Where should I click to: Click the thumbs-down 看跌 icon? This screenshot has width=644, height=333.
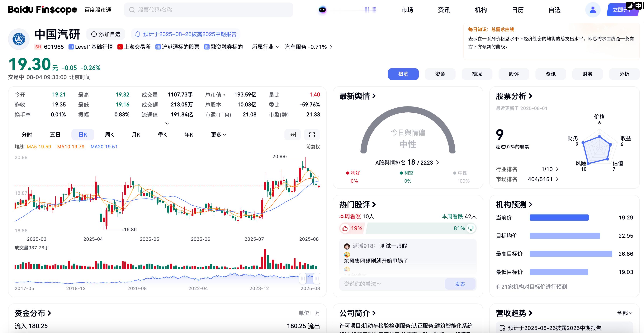(471, 228)
